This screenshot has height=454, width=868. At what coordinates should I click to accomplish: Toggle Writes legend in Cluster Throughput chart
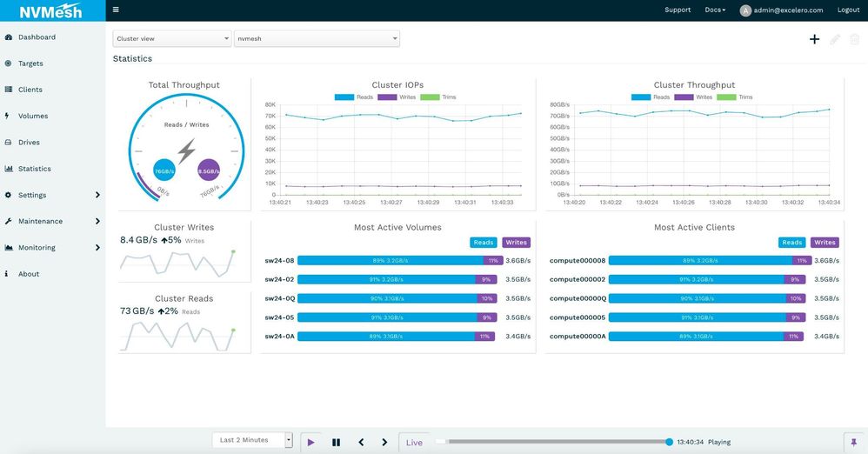click(693, 97)
